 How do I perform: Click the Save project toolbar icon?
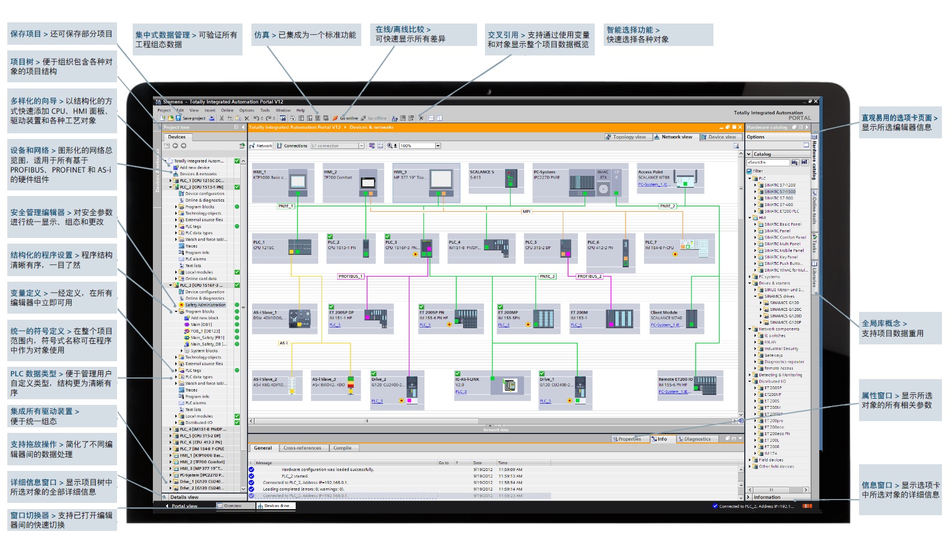click(178, 118)
